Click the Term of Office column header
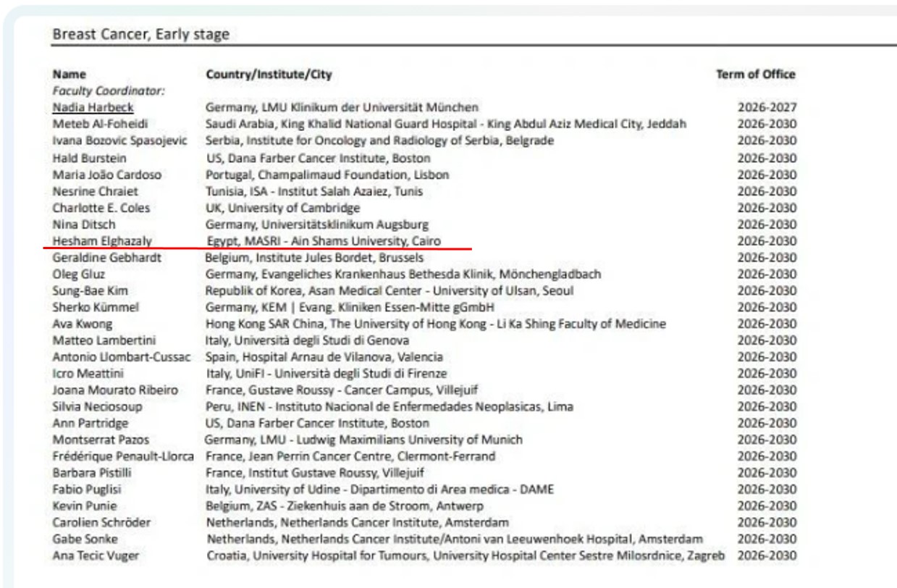This screenshot has width=897, height=588. click(x=755, y=74)
